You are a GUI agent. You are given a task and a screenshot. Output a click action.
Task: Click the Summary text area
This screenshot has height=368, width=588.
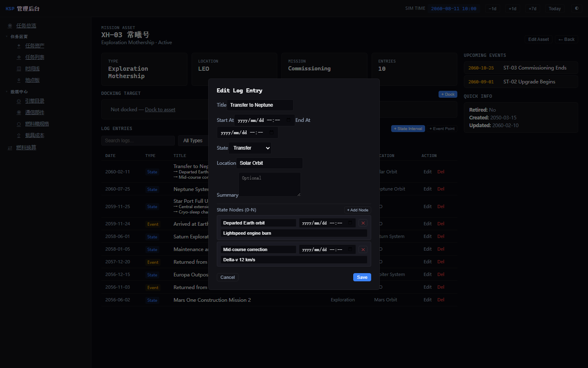269,184
